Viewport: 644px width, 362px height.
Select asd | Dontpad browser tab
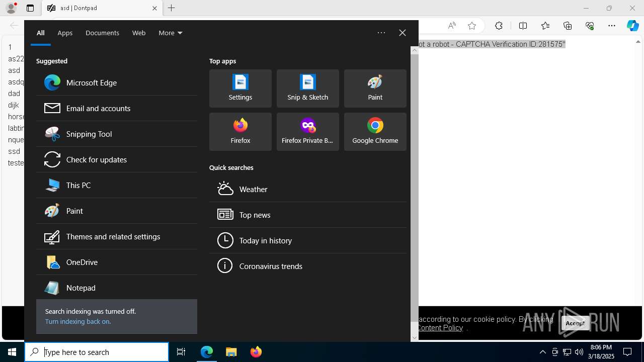click(102, 8)
